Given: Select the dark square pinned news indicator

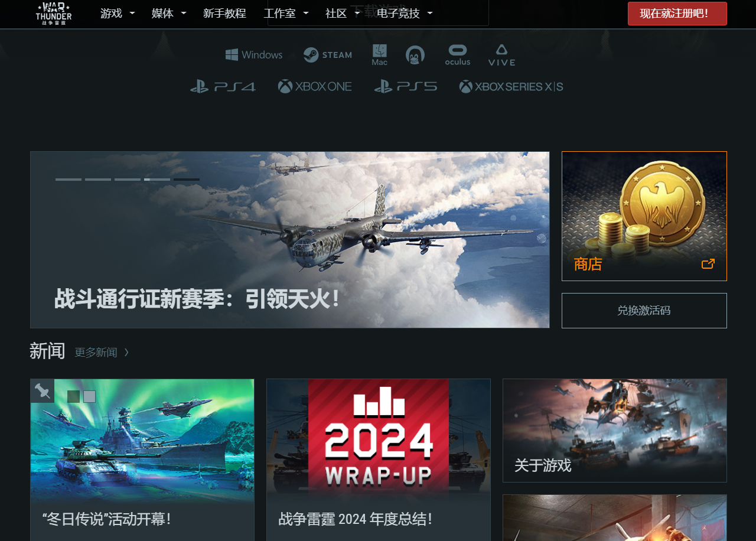Looking at the screenshot, I should click(x=73, y=397).
